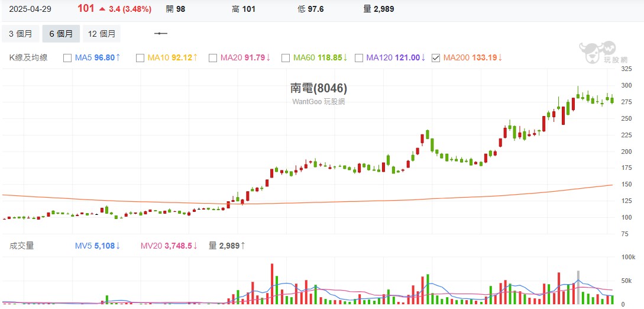Tick the MA10 checkbox
This screenshot has width=644, height=309.
click(x=140, y=57)
